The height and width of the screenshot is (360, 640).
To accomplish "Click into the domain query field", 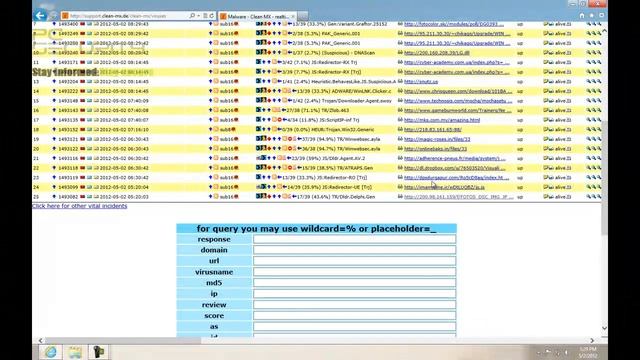I will click(x=354, y=250).
